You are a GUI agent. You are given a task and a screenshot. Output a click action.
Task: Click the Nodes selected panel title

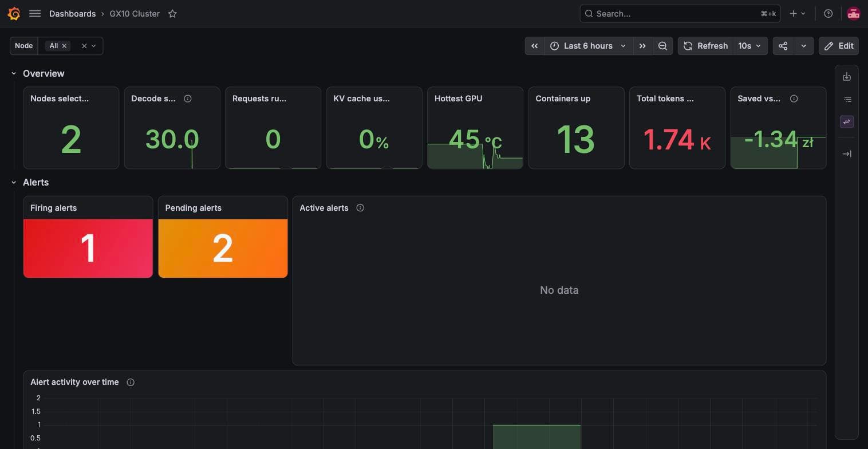pos(60,99)
